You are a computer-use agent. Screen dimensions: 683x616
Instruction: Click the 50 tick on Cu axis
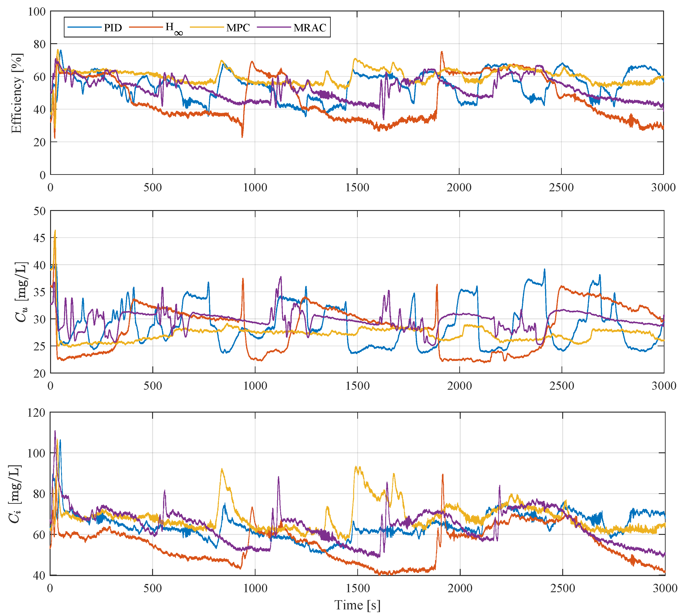pyautogui.click(x=39, y=211)
